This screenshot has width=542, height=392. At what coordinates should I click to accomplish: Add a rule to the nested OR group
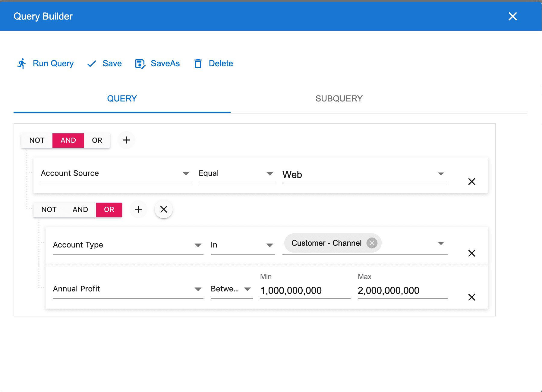point(138,209)
